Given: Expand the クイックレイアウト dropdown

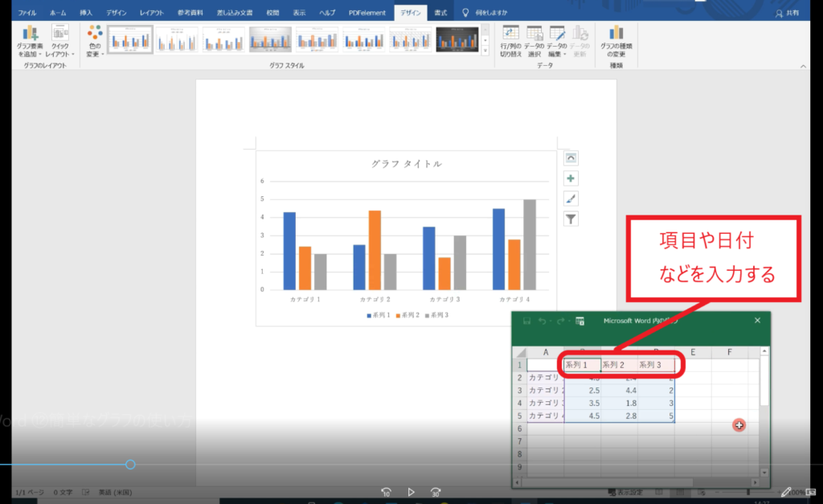Looking at the screenshot, I should [x=60, y=41].
